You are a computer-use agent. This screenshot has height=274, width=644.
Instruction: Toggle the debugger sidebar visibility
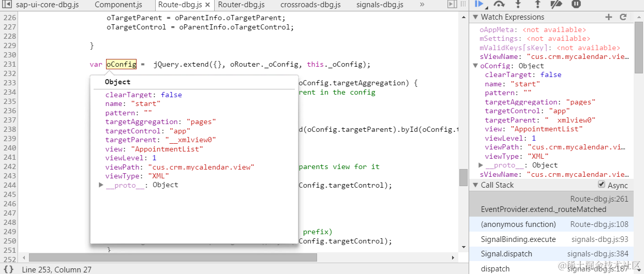pos(452,5)
